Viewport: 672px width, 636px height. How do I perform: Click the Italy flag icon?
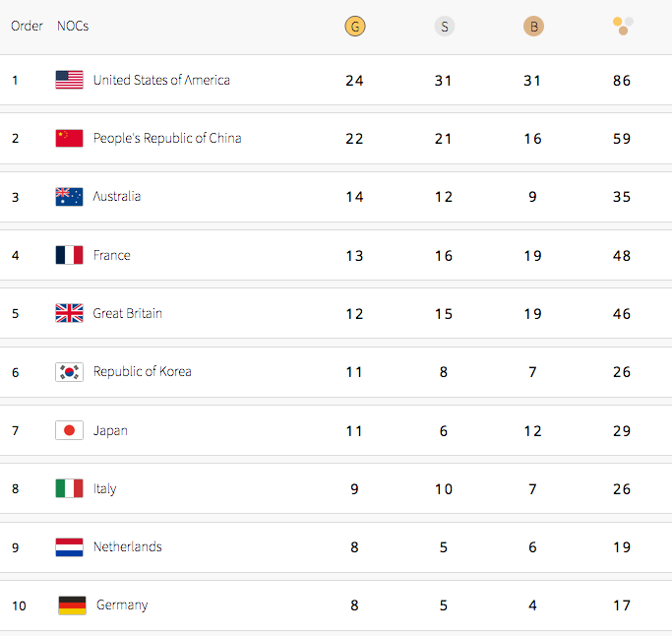click(69, 488)
